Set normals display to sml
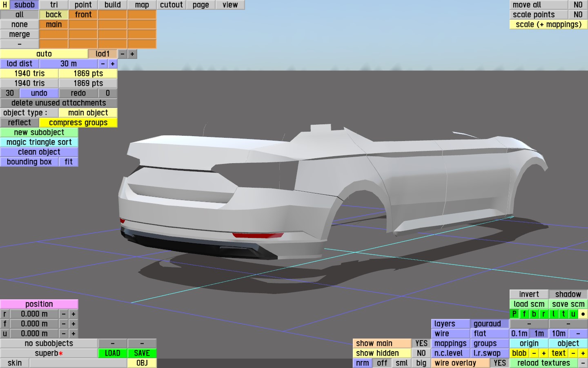 click(x=402, y=363)
